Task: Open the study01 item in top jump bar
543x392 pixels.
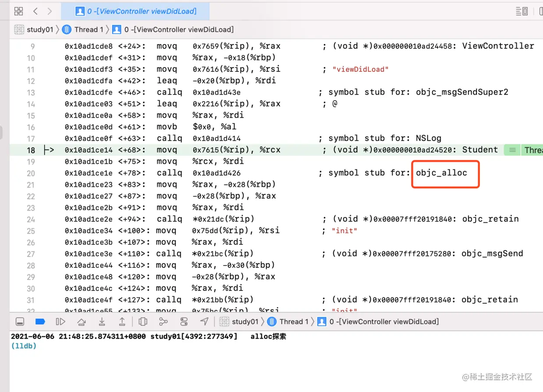Action: pyautogui.click(x=34, y=30)
